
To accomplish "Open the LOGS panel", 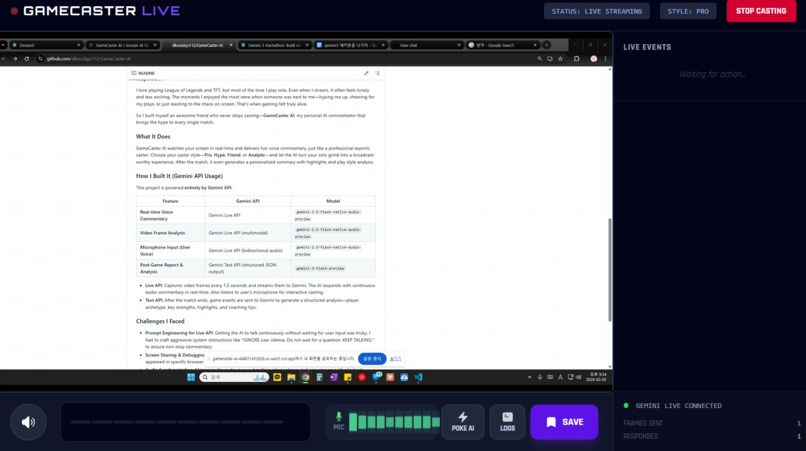I will [x=507, y=422].
